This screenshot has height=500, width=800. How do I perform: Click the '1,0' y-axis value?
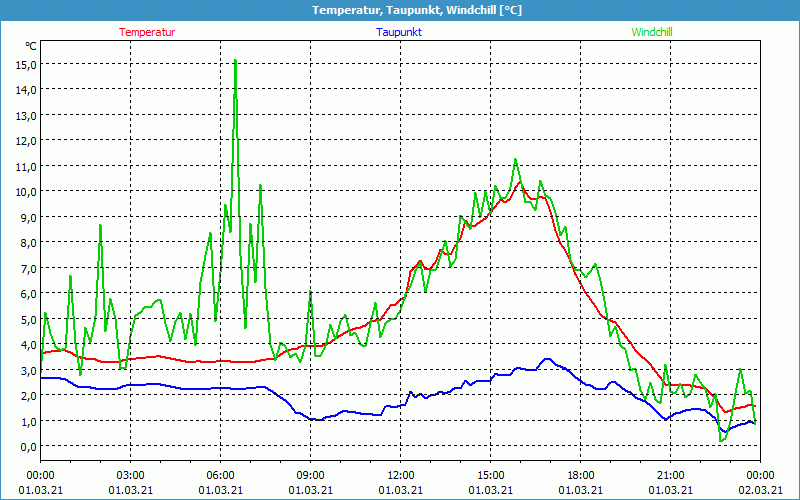(29, 421)
